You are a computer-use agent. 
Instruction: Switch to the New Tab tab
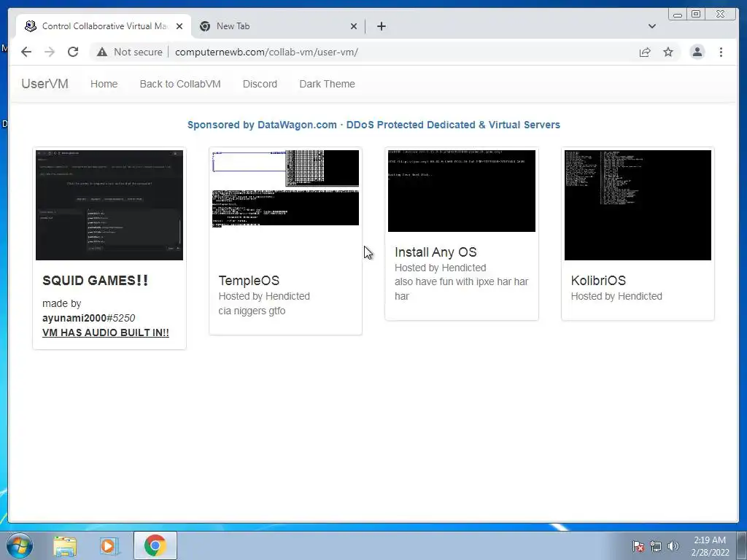(x=279, y=26)
